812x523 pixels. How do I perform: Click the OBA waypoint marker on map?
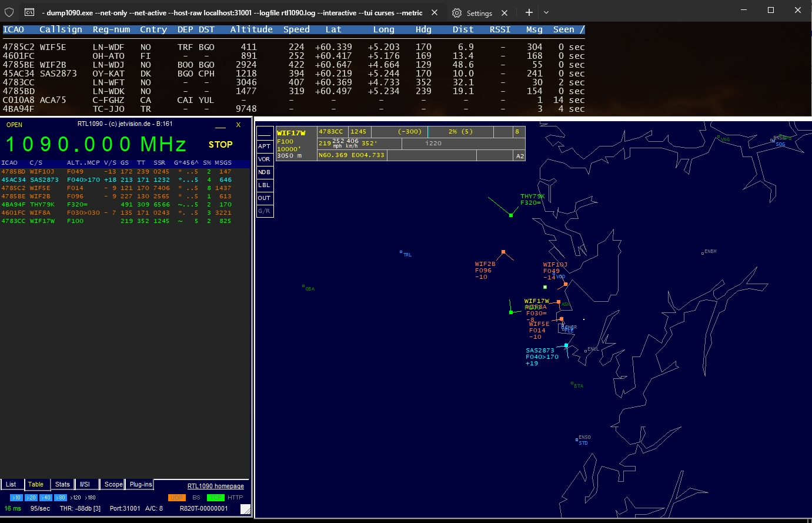(303, 287)
